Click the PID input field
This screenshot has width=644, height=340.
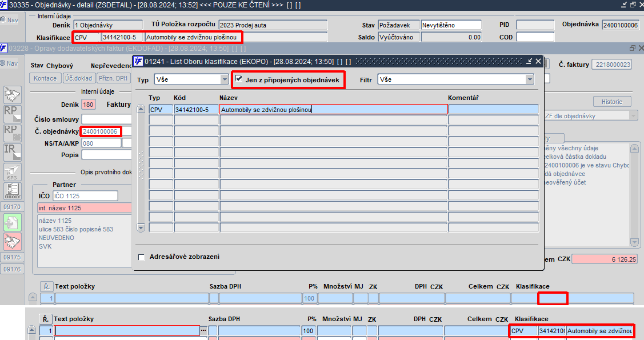(x=535, y=25)
